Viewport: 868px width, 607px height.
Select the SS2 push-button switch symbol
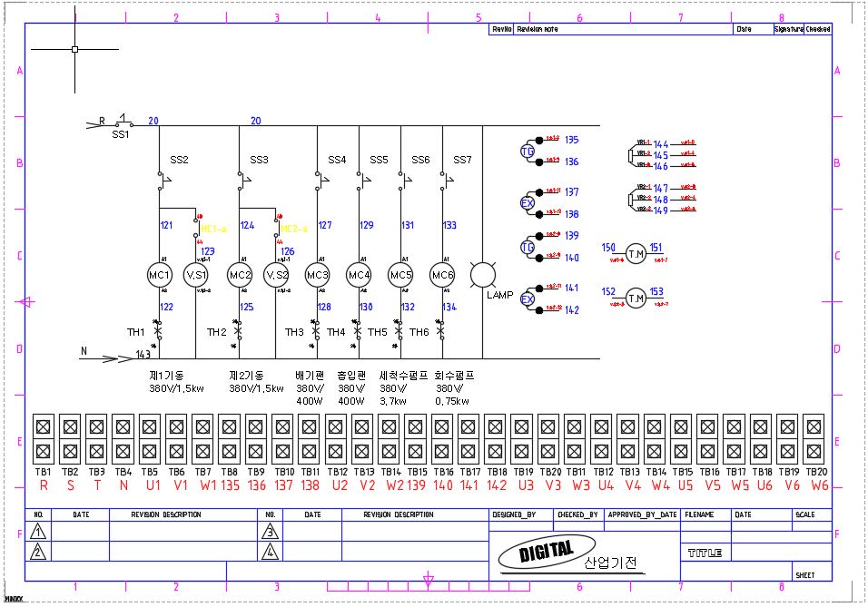coord(163,181)
